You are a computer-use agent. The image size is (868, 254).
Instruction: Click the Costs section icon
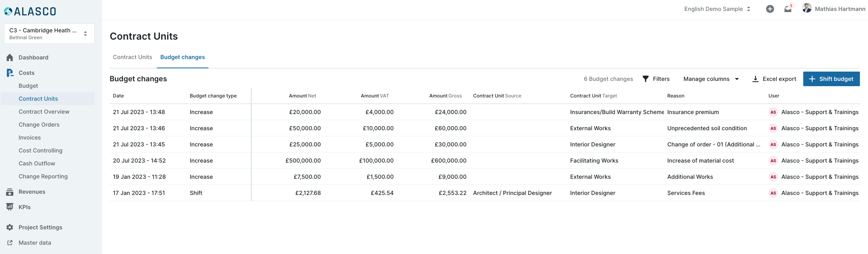pyautogui.click(x=10, y=73)
